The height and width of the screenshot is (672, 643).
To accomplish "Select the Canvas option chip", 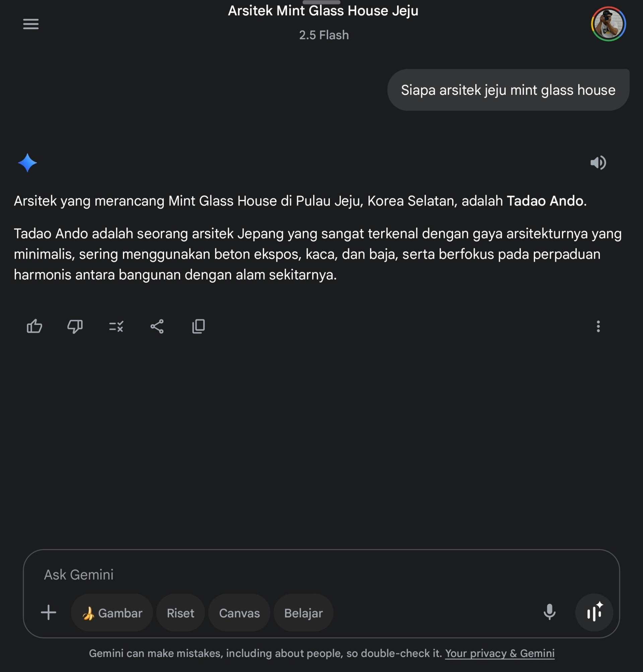I will point(239,613).
